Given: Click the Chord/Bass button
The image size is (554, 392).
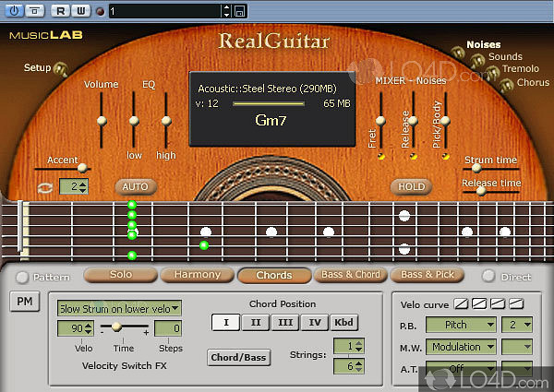Looking at the screenshot, I should click(x=239, y=358).
